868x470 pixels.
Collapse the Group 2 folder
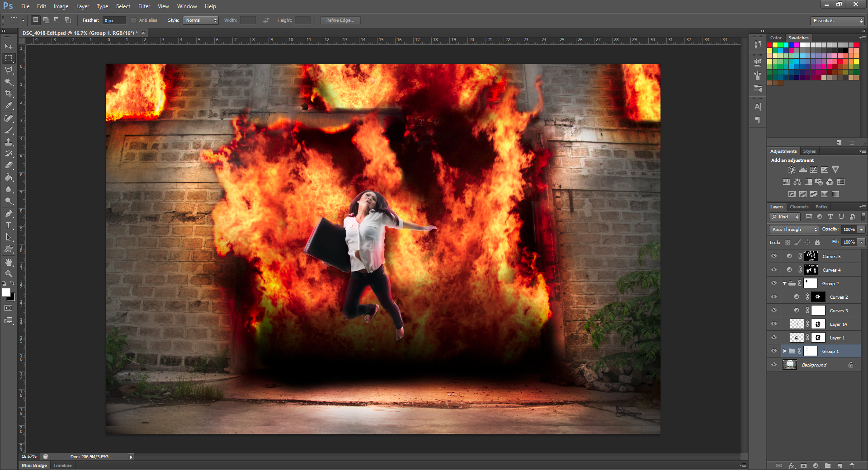click(x=784, y=283)
